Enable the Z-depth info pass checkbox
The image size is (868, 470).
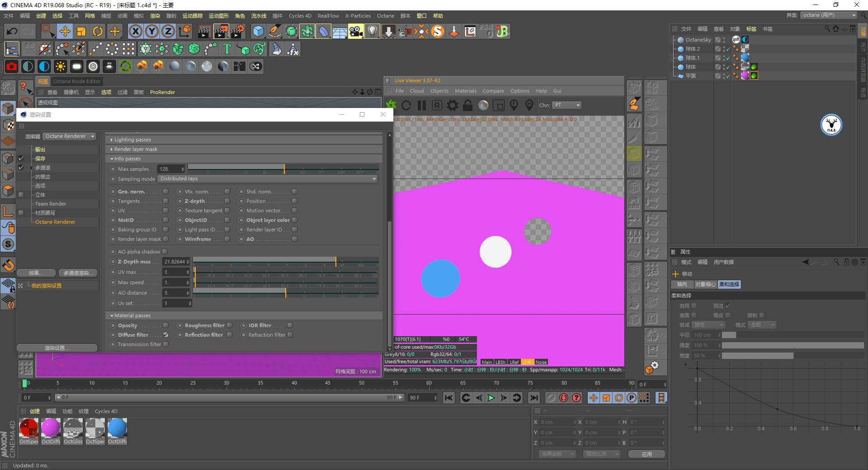pyautogui.click(x=227, y=201)
